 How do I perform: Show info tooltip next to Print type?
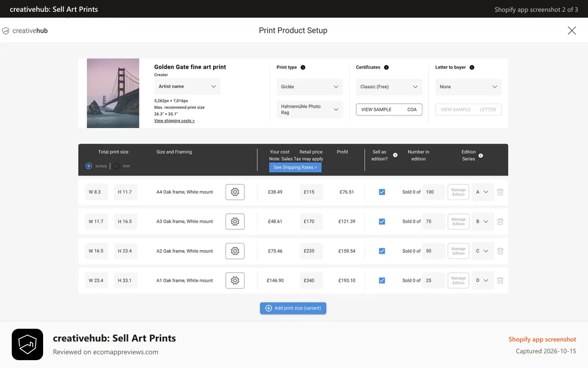[303, 67]
